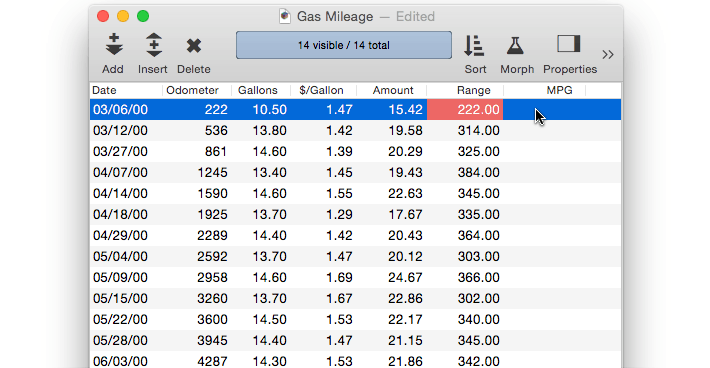Click the green zoom window button
Image resolution: width=710 pixels, height=368 pixels.
143,16
